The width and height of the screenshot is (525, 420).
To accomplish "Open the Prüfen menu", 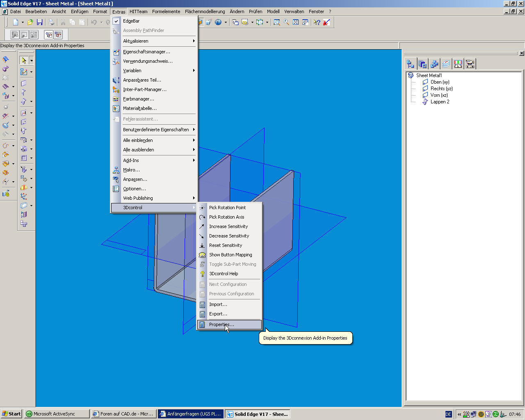I will [256, 11].
